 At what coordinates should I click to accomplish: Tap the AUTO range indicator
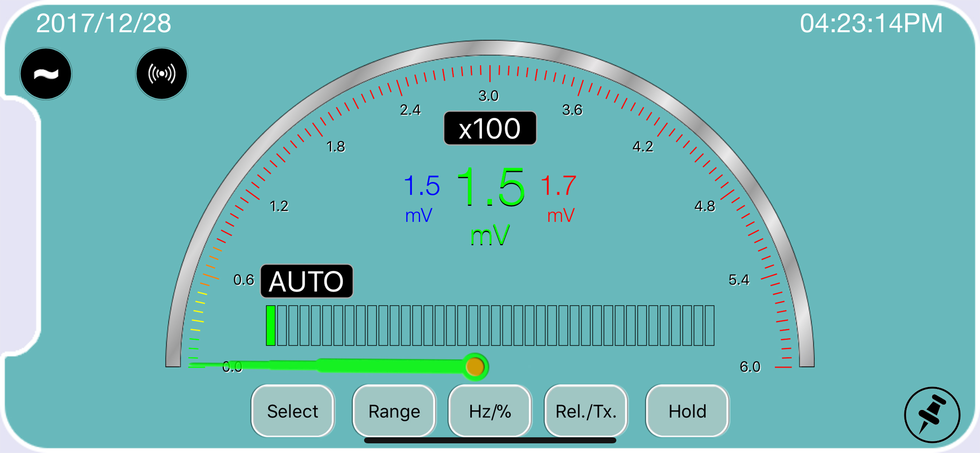click(x=306, y=281)
